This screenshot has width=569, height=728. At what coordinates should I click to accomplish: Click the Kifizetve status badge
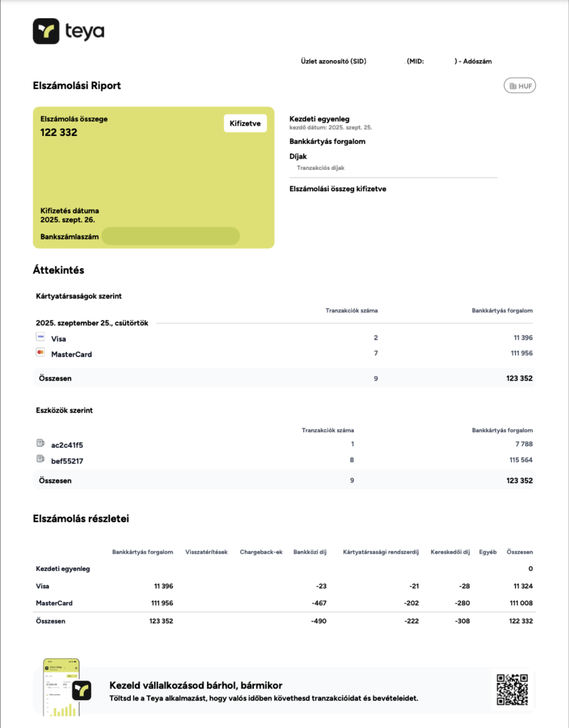(245, 123)
